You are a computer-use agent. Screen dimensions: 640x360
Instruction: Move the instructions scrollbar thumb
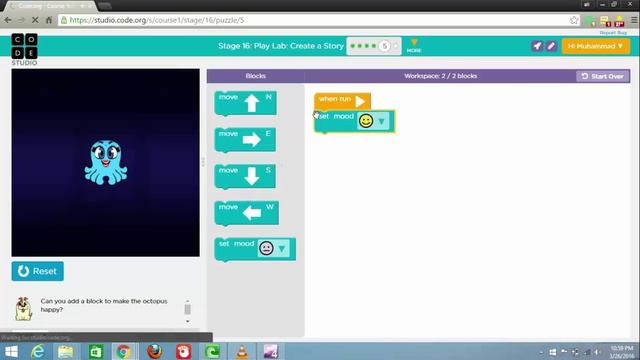coord(187,309)
